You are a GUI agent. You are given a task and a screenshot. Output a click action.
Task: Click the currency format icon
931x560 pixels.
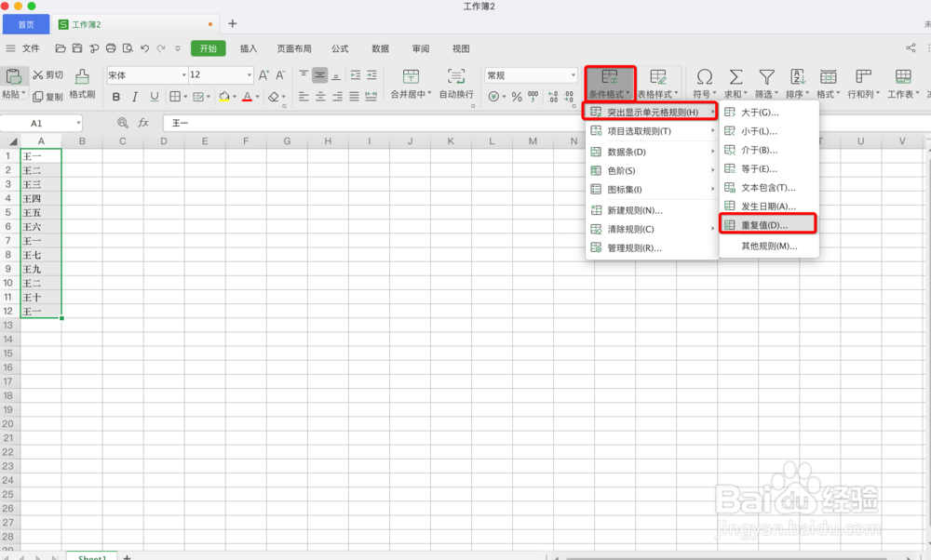point(493,97)
